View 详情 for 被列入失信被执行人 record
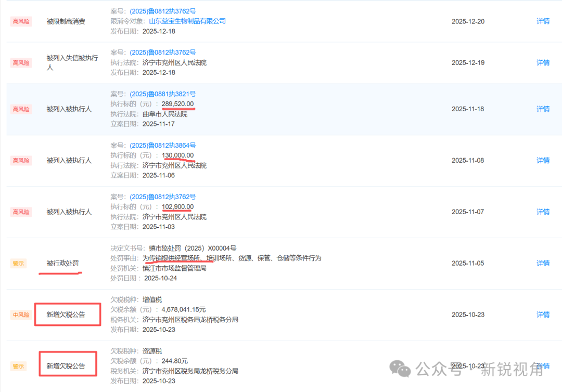Viewport: 562px width, 392px height. (543, 62)
